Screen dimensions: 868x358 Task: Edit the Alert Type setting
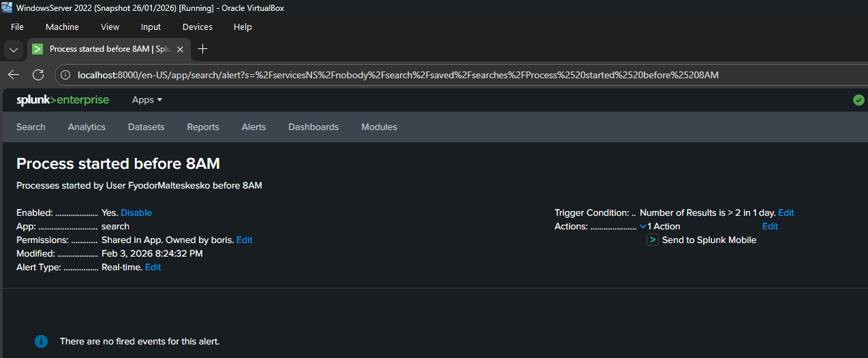[x=153, y=267]
